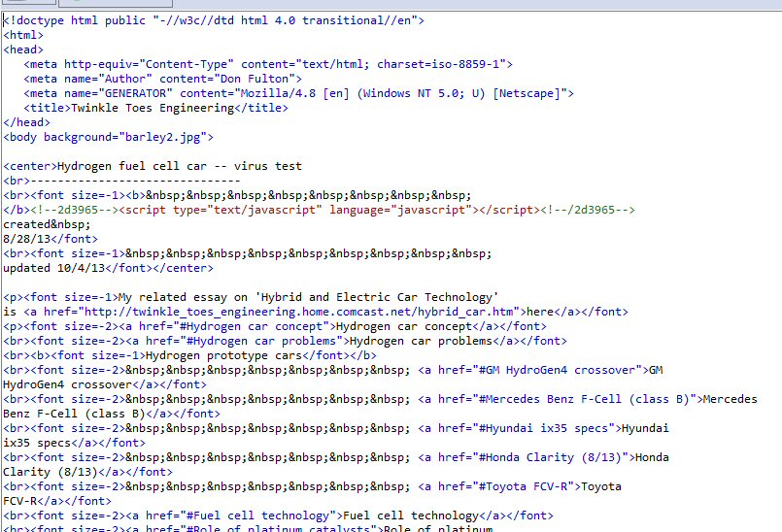
Task: Click the line starting "Clarity (8/13)</a>"
Action: coord(87,472)
